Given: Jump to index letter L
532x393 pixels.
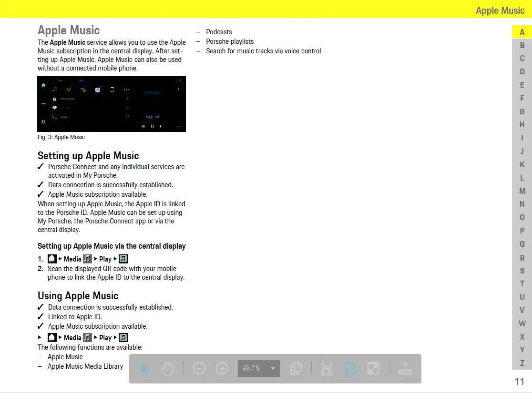Looking at the screenshot, I should click(x=522, y=178).
